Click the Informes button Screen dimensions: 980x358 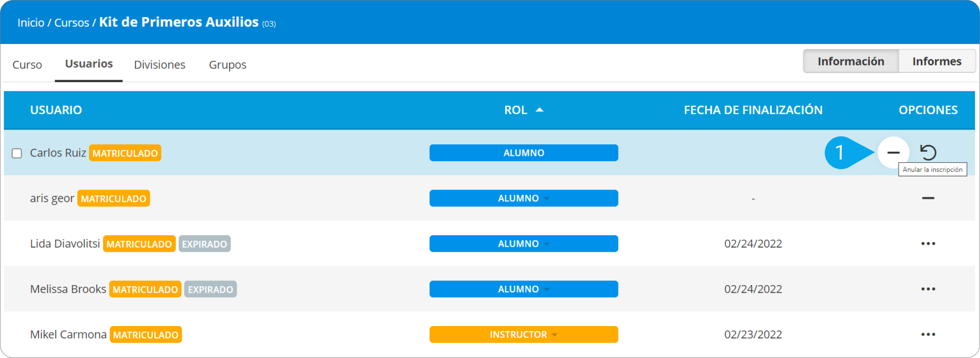[x=937, y=61]
